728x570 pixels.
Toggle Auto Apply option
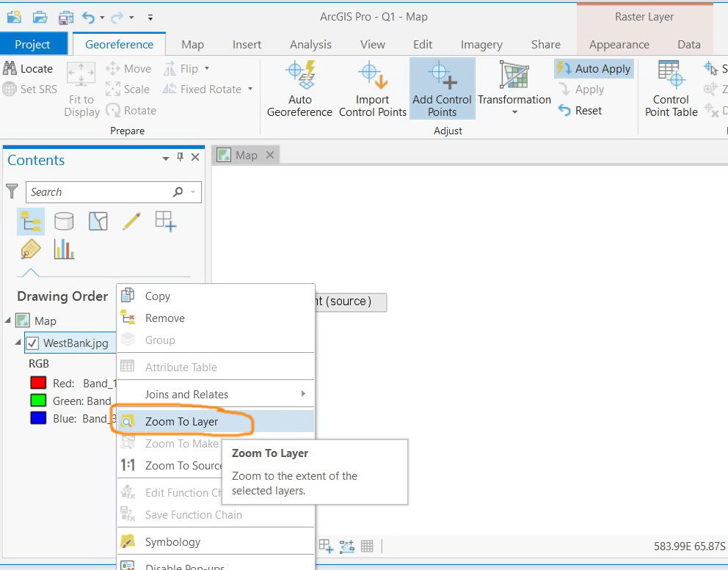(x=594, y=69)
